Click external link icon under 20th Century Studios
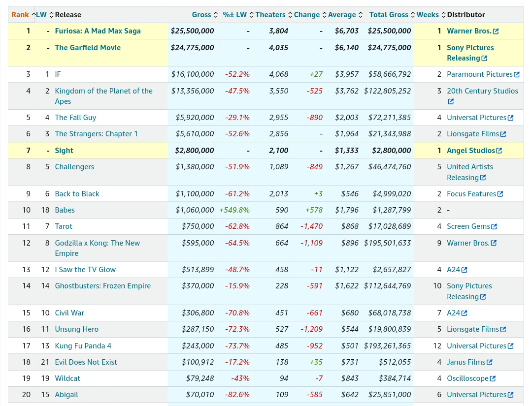This screenshot has width=532, height=406. 451,101
